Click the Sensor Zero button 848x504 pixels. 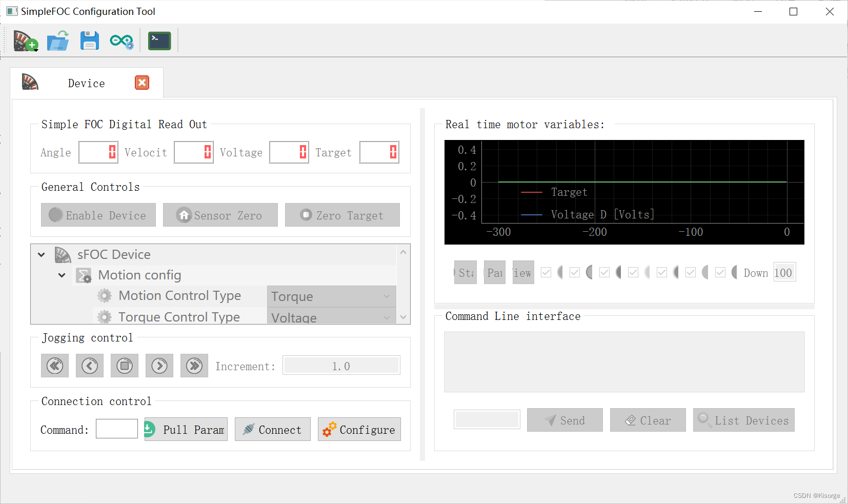pyautogui.click(x=220, y=215)
